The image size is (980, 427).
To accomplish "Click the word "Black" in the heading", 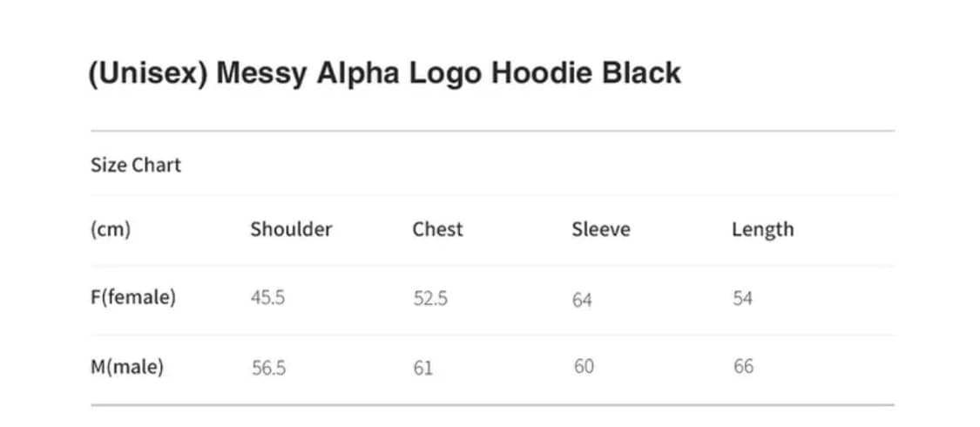I will [x=641, y=73].
